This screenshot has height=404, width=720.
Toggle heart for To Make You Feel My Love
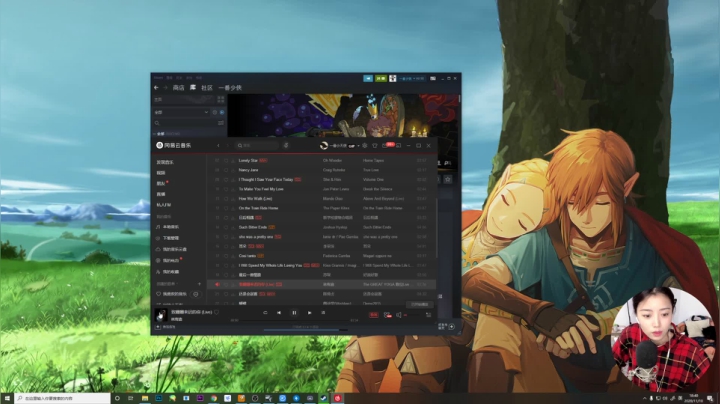point(226,189)
